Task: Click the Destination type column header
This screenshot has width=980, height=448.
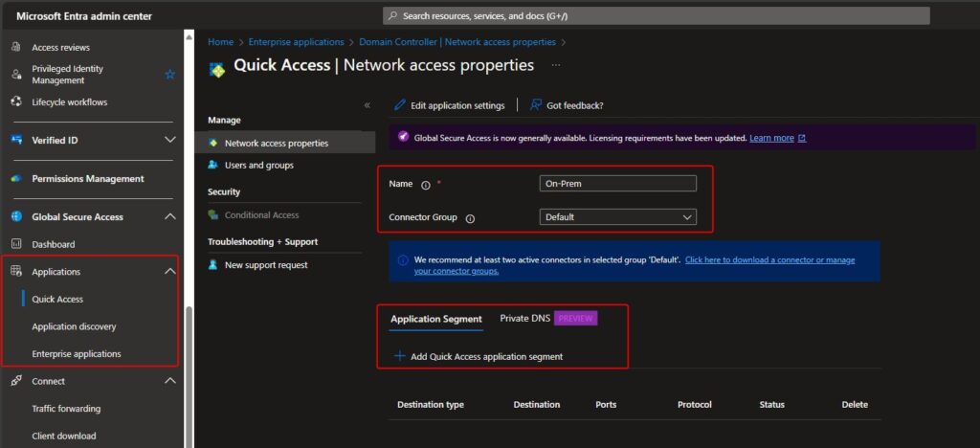Action: point(431,405)
